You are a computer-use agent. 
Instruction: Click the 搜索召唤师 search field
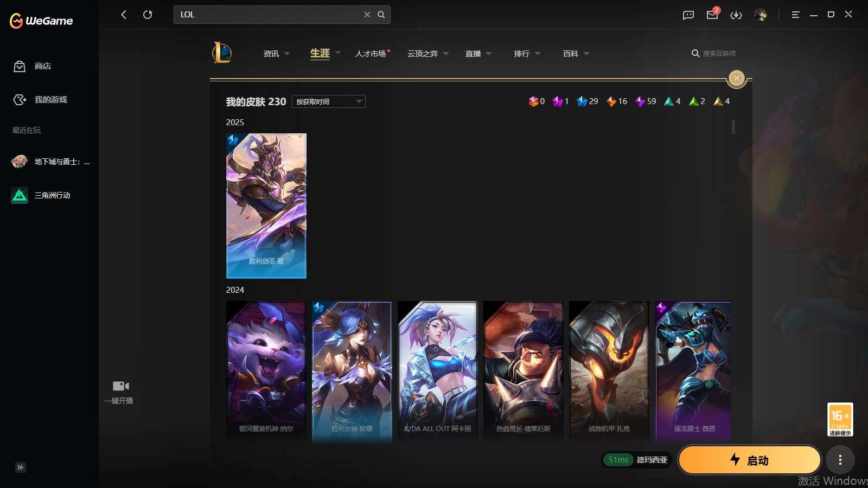(714, 53)
